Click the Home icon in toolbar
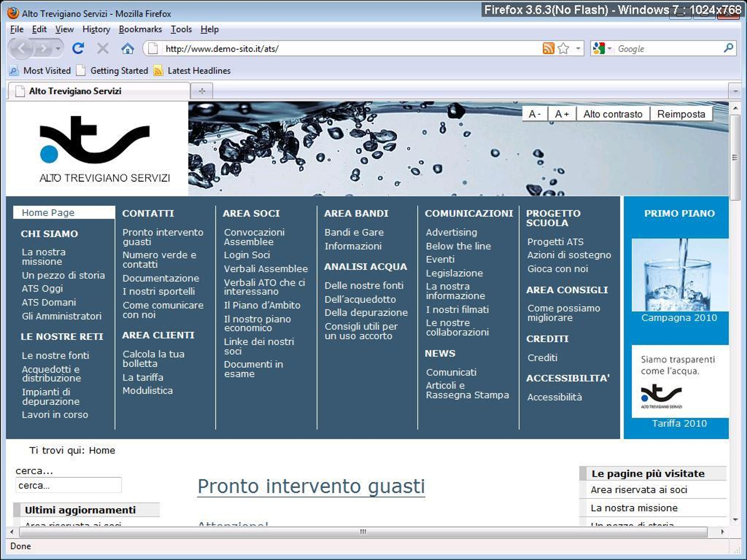Screen dimensions: 747x560 [127, 49]
